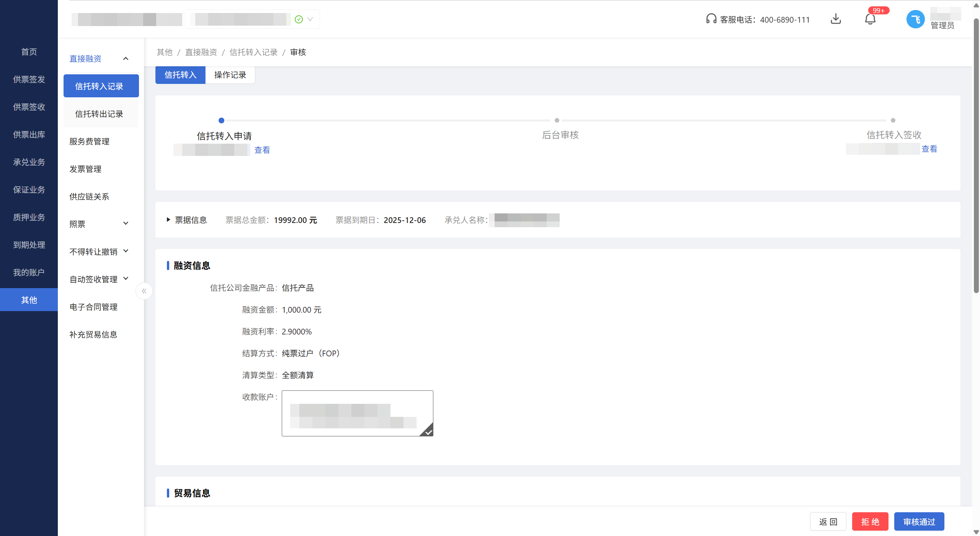Image resolution: width=980 pixels, height=536 pixels.
Task: Open notifications bell with 99+ badge
Action: [870, 19]
